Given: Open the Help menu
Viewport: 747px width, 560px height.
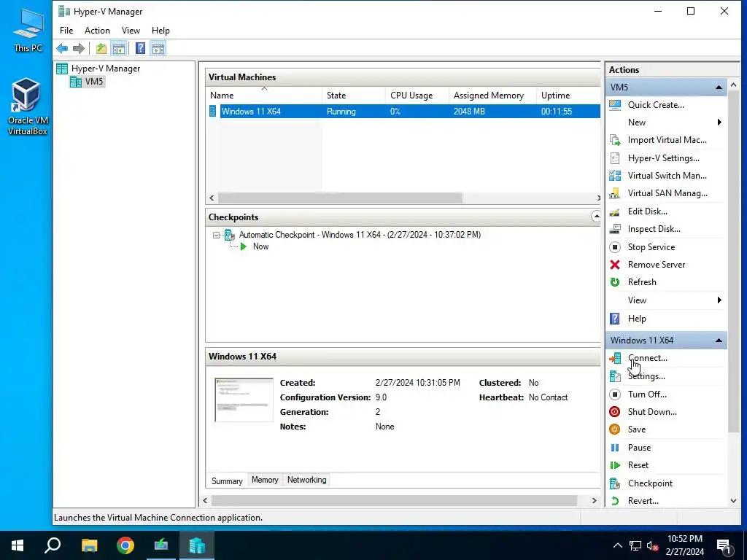Looking at the screenshot, I should (160, 31).
